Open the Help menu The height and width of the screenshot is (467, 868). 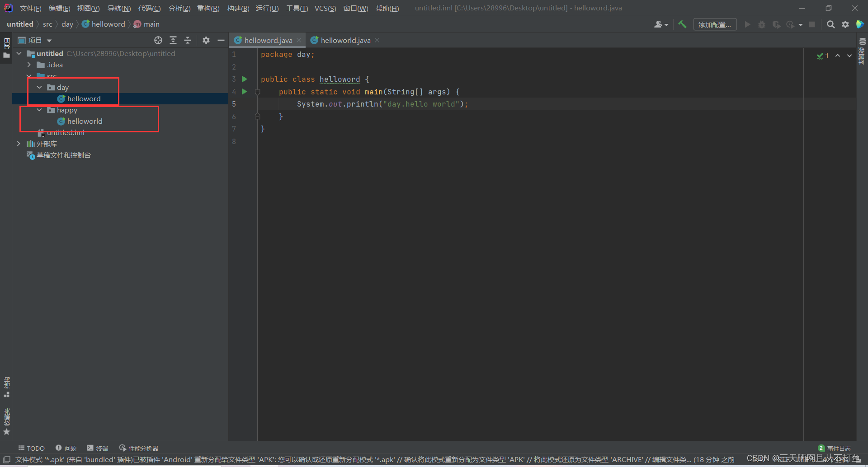click(387, 8)
